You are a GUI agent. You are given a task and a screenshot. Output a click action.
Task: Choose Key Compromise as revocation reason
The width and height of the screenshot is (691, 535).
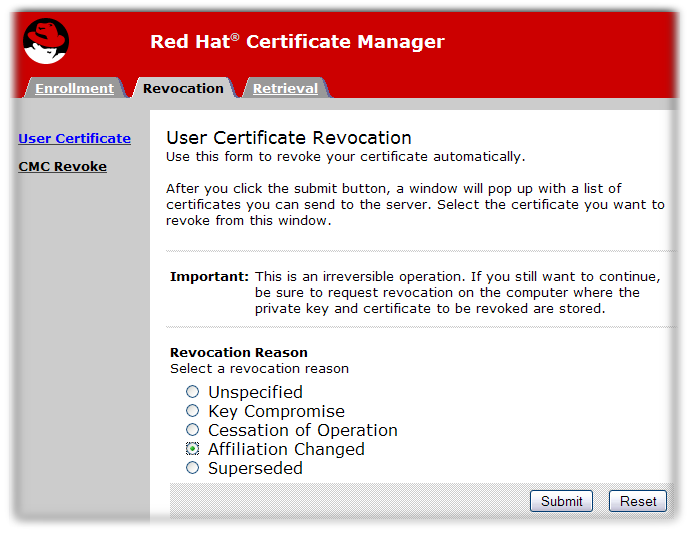tap(193, 411)
